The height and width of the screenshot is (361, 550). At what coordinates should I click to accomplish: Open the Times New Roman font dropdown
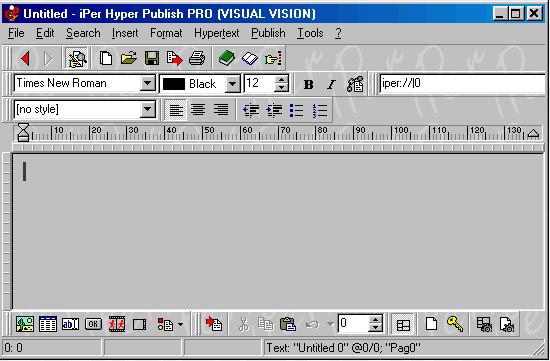pyautogui.click(x=147, y=83)
